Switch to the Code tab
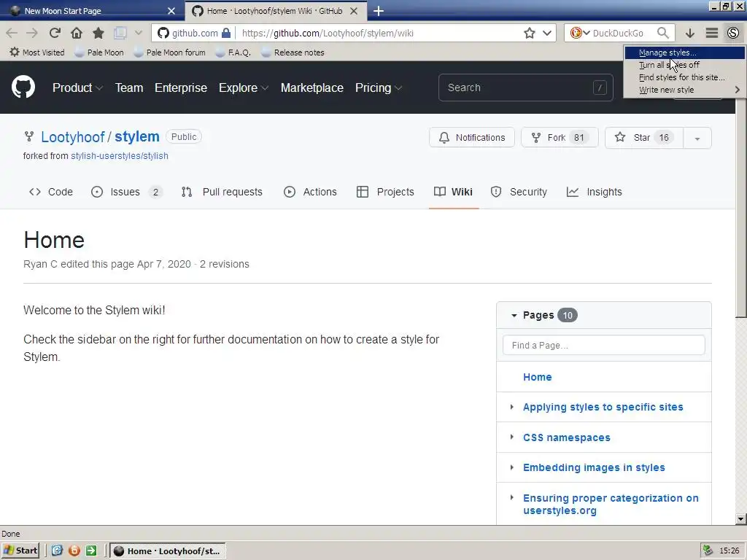Screen dimensions: 747x560 [51, 192]
